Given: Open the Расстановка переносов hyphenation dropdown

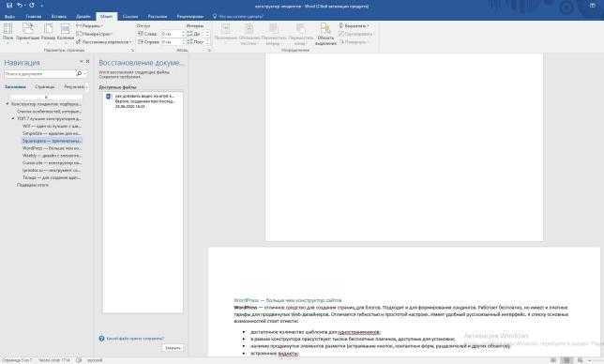Looking at the screenshot, I should pos(103,41).
